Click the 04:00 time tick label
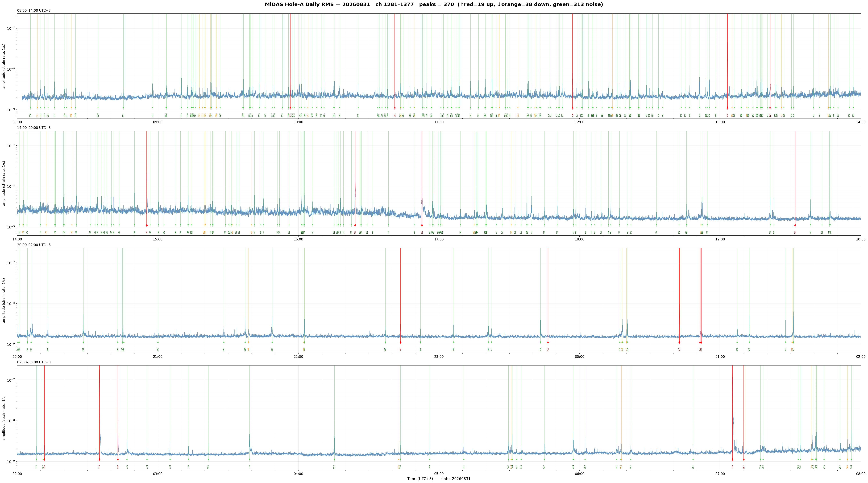 coord(298,474)
